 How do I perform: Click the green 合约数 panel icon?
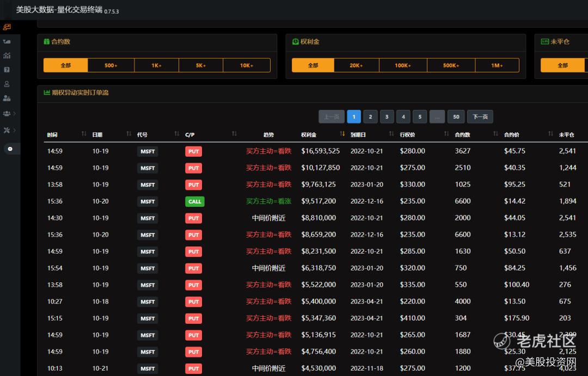[x=46, y=41]
